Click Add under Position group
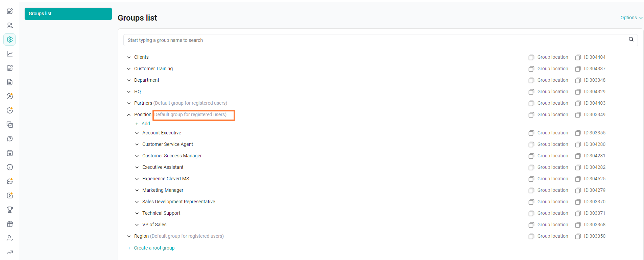This screenshot has height=260, width=644. point(143,124)
